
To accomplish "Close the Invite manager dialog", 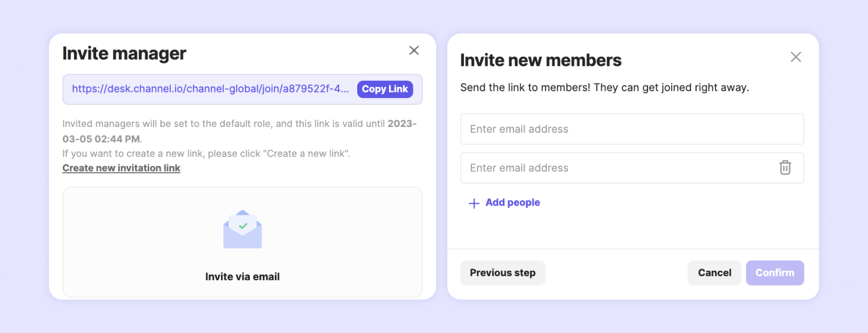I will pyautogui.click(x=414, y=51).
